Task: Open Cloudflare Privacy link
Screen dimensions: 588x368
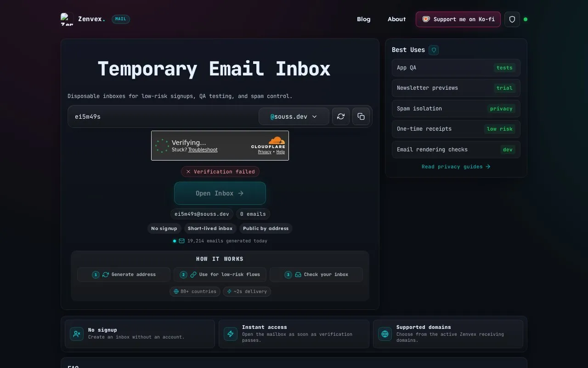Action: pyautogui.click(x=265, y=152)
